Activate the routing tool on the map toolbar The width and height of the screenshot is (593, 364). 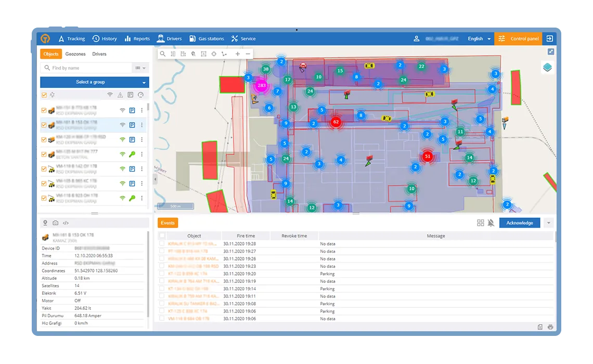coord(224,54)
